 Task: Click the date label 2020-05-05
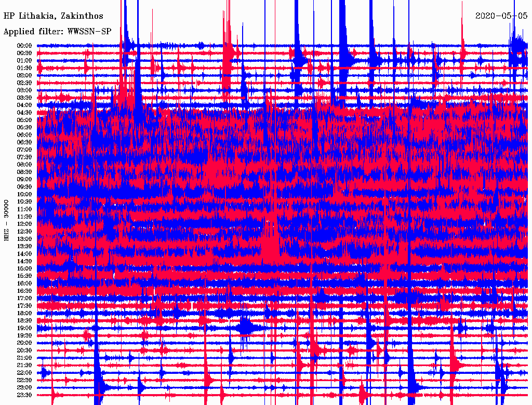coord(501,16)
